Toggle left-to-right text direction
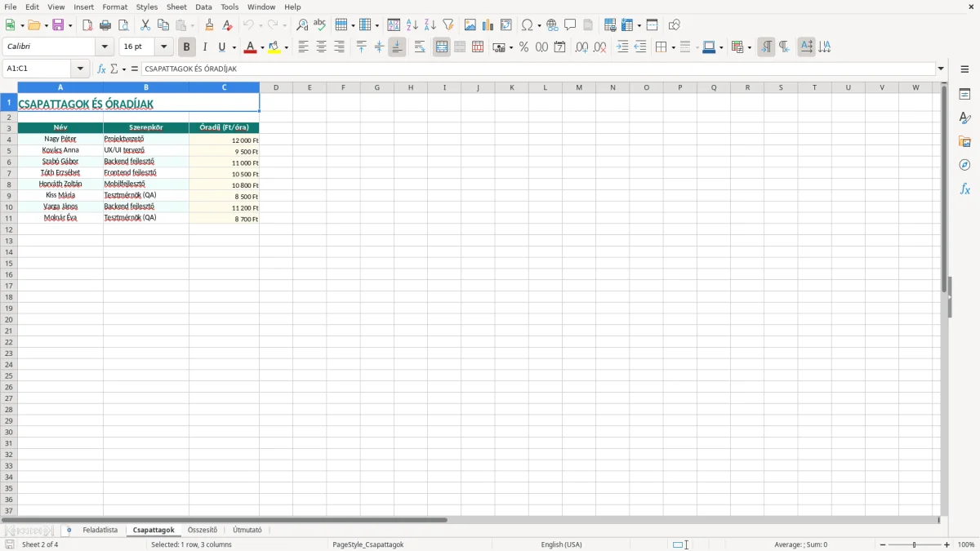The width and height of the screenshot is (980, 551). coord(766,47)
